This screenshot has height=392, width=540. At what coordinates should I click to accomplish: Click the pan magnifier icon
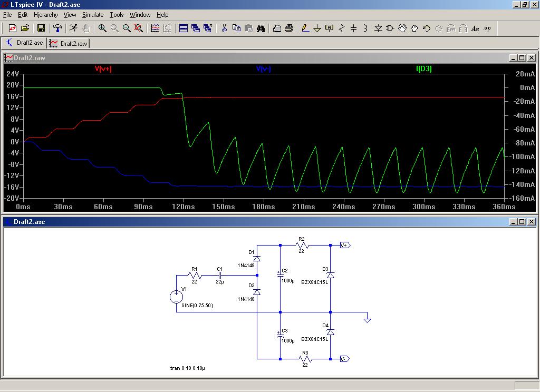tap(114, 28)
